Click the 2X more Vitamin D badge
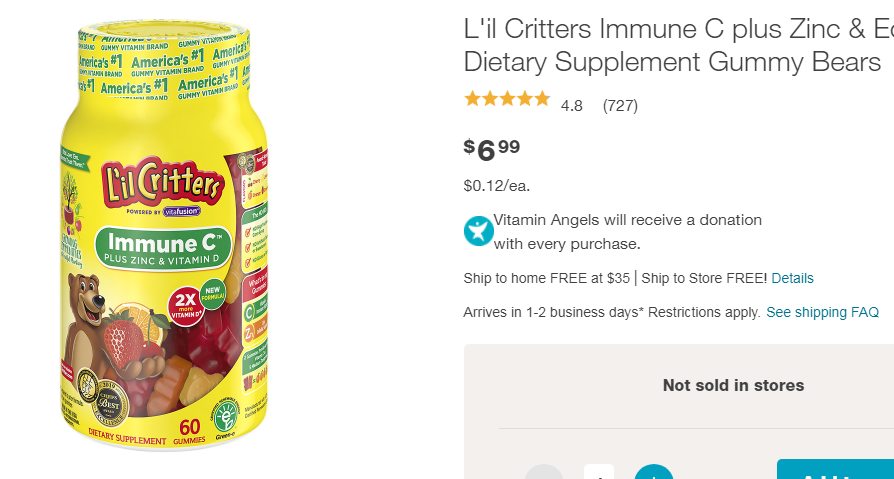The image size is (894, 479). coord(185,305)
